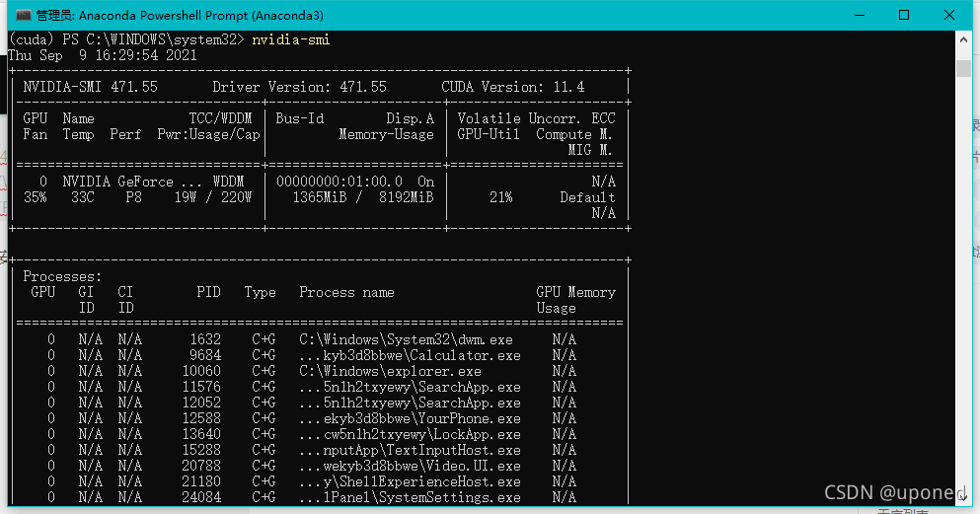Click the PID column header

pyautogui.click(x=208, y=292)
